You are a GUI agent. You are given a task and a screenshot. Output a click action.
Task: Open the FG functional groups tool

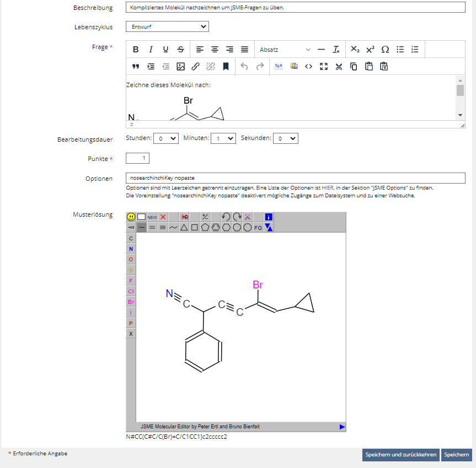tap(258, 227)
